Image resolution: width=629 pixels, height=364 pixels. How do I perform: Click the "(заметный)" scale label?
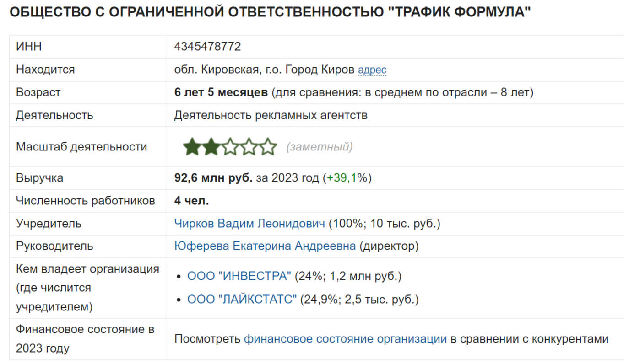tap(320, 147)
